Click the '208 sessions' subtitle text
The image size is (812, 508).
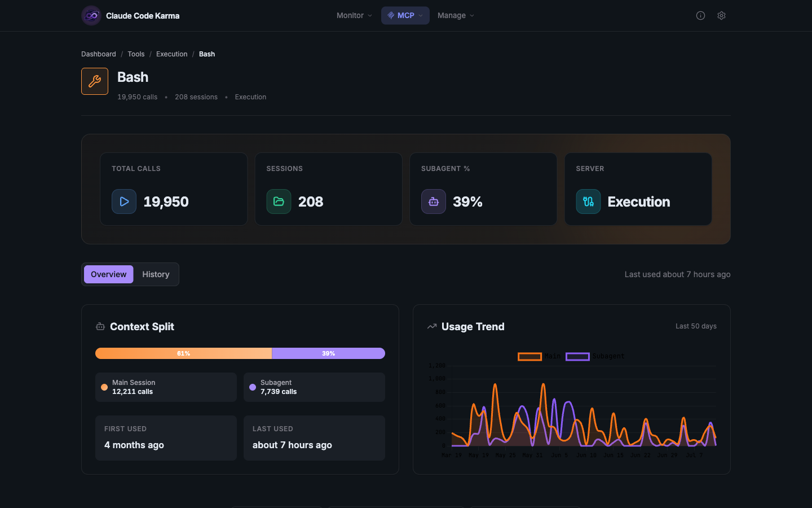(196, 97)
